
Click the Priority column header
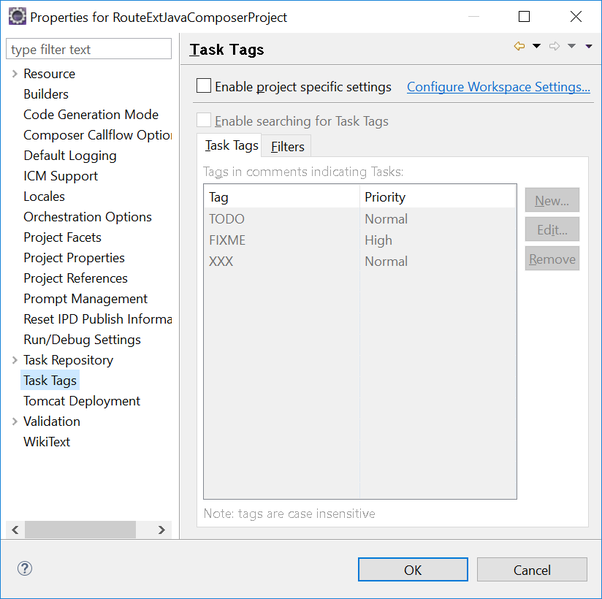(438, 197)
